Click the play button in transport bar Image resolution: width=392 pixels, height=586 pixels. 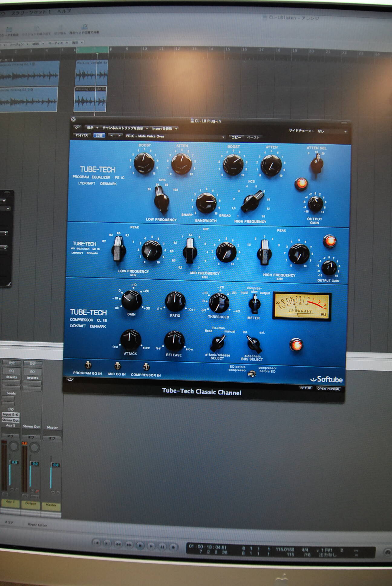click(151, 546)
